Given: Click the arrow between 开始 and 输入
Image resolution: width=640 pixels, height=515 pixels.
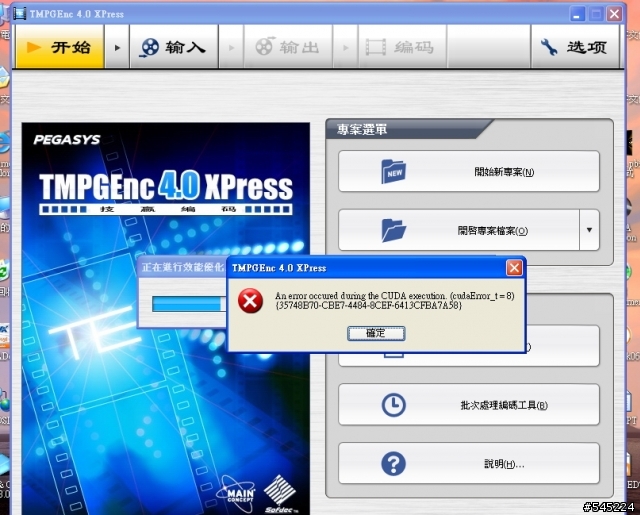Looking at the screenshot, I should point(117,47).
